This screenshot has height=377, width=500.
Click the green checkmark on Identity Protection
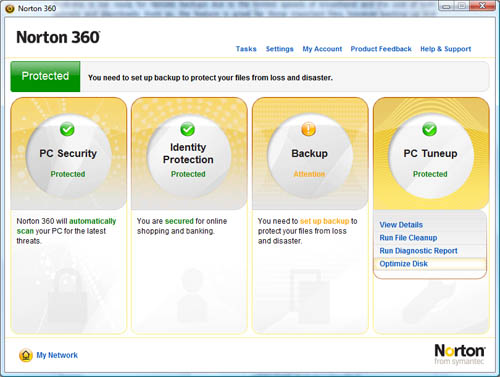pos(188,129)
